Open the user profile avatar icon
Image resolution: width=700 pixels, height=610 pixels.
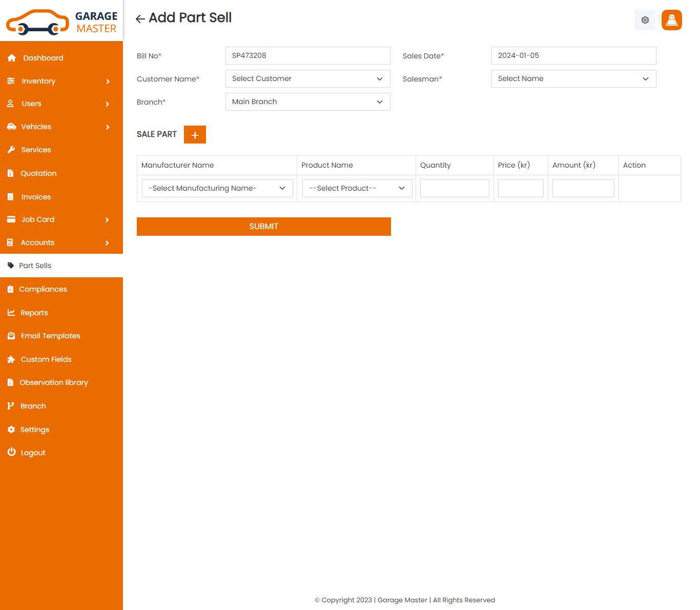tap(671, 20)
